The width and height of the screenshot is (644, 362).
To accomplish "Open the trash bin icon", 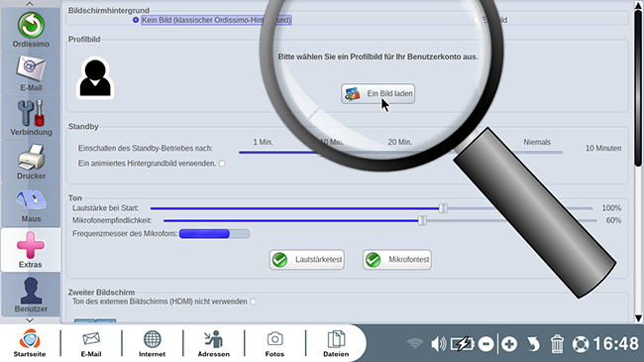I will (557, 344).
